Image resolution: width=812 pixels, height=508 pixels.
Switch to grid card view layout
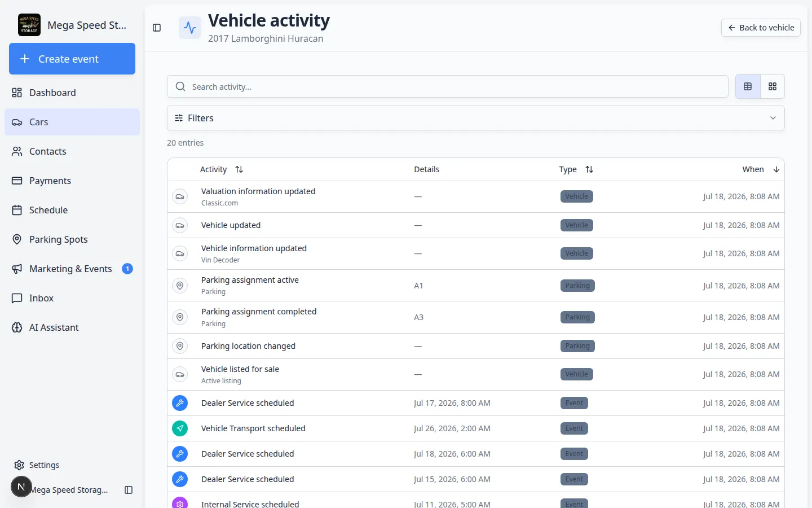click(x=773, y=86)
